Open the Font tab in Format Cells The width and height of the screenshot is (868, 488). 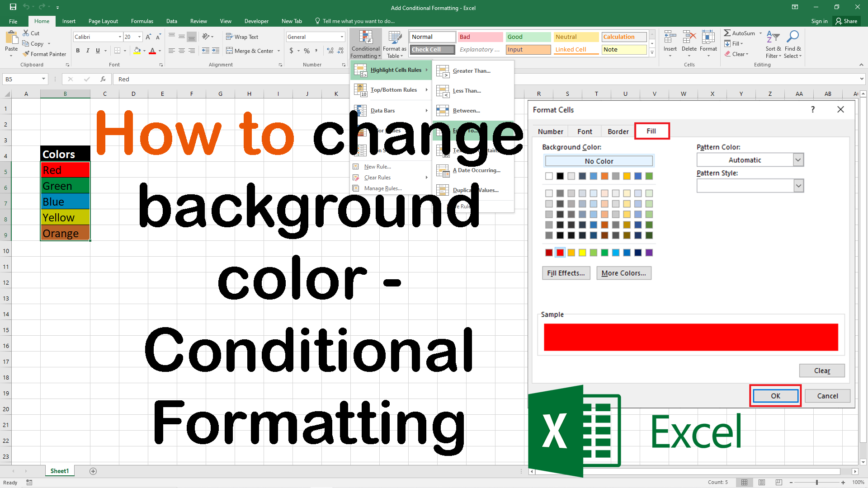pos(584,131)
